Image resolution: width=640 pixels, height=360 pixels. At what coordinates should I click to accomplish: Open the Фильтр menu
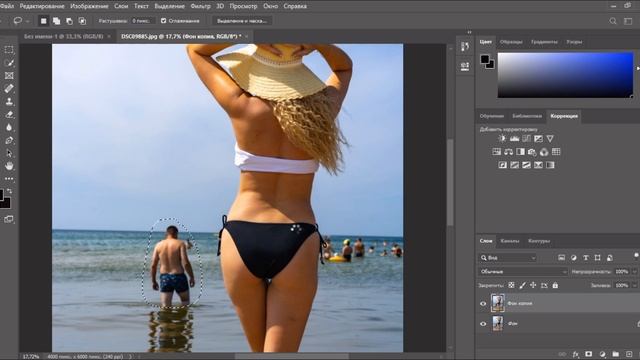pos(200,6)
